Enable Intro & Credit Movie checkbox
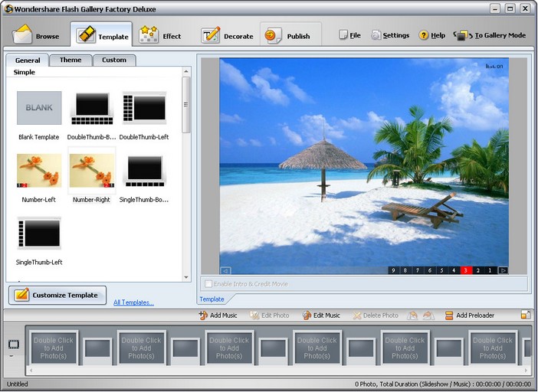This screenshot has height=392, width=538. click(x=208, y=284)
